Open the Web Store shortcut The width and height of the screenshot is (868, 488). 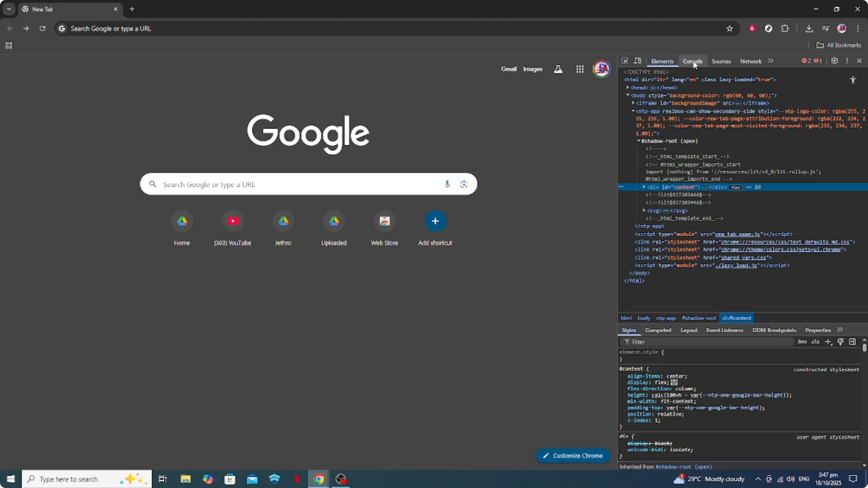(x=384, y=228)
